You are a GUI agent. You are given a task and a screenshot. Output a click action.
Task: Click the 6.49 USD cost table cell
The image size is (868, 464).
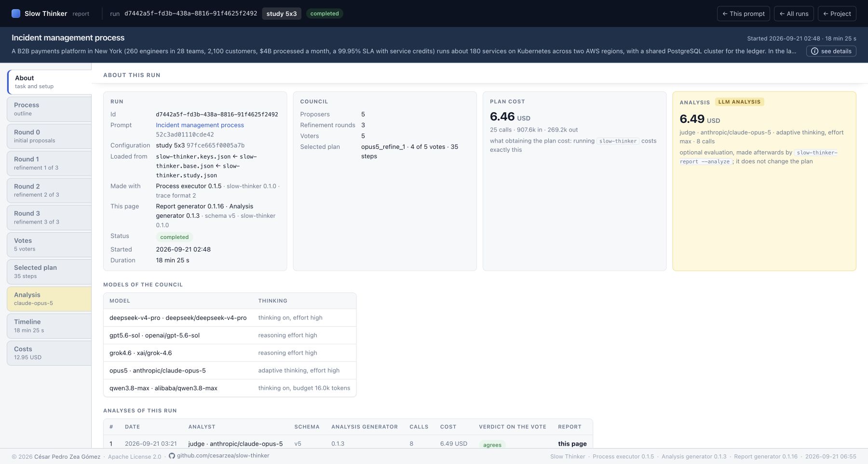click(x=453, y=444)
